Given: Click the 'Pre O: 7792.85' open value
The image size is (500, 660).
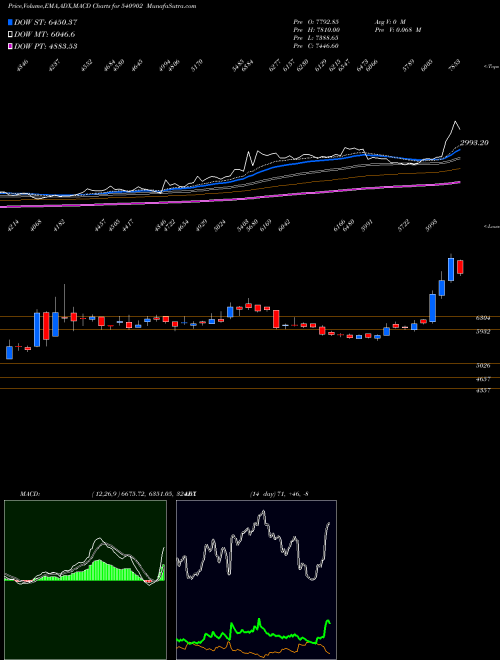Looking at the screenshot, I should (x=316, y=22).
